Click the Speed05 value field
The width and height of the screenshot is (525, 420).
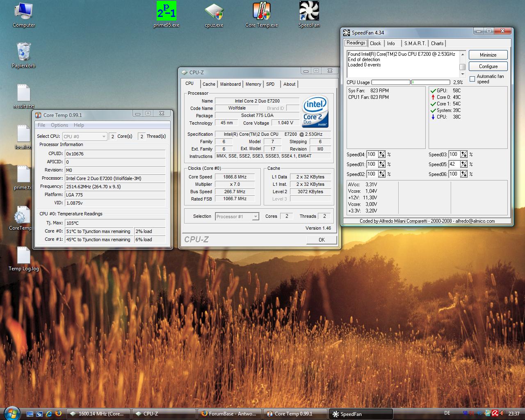coord(454,164)
